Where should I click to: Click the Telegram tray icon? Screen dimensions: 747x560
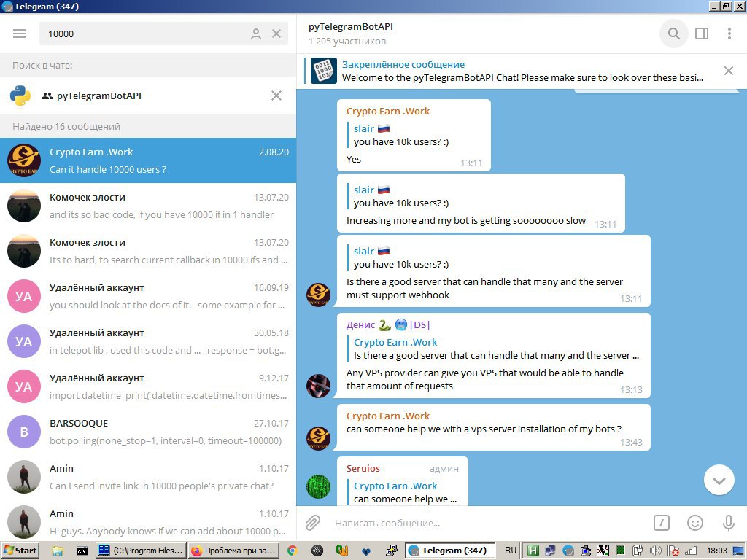(568, 551)
